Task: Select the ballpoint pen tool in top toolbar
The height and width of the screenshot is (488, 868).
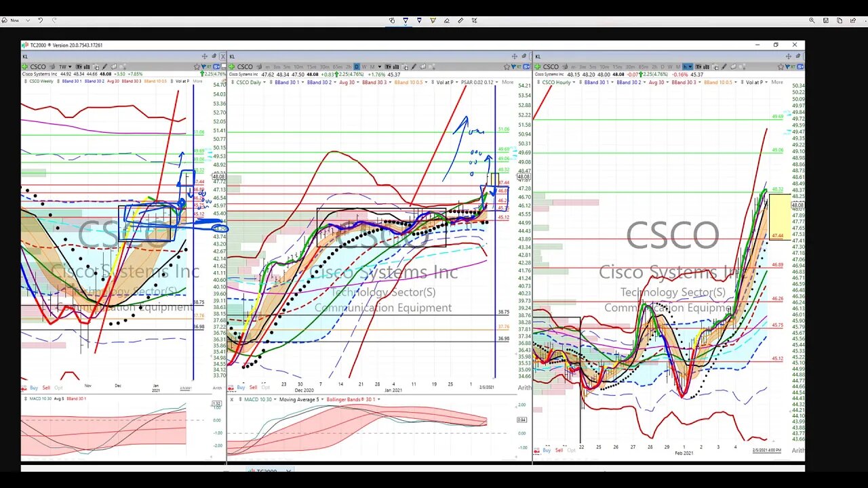Action: 406,20
